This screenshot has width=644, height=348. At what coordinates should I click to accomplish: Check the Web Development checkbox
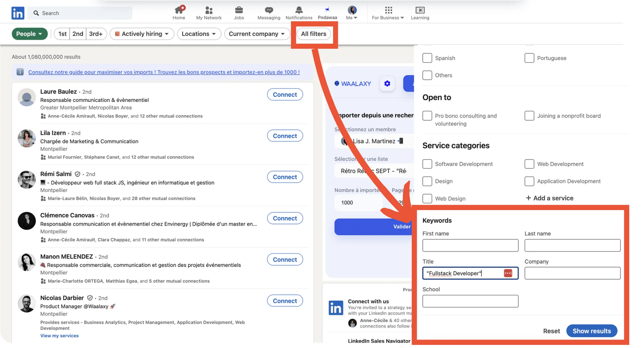[x=529, y=164]
